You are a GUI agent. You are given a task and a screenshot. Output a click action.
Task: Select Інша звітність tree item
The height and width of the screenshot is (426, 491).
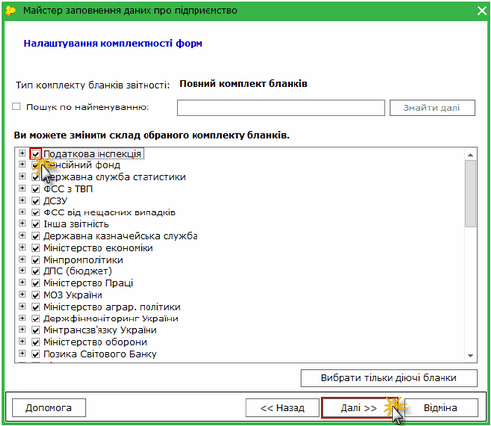click(x=76, y=224)
